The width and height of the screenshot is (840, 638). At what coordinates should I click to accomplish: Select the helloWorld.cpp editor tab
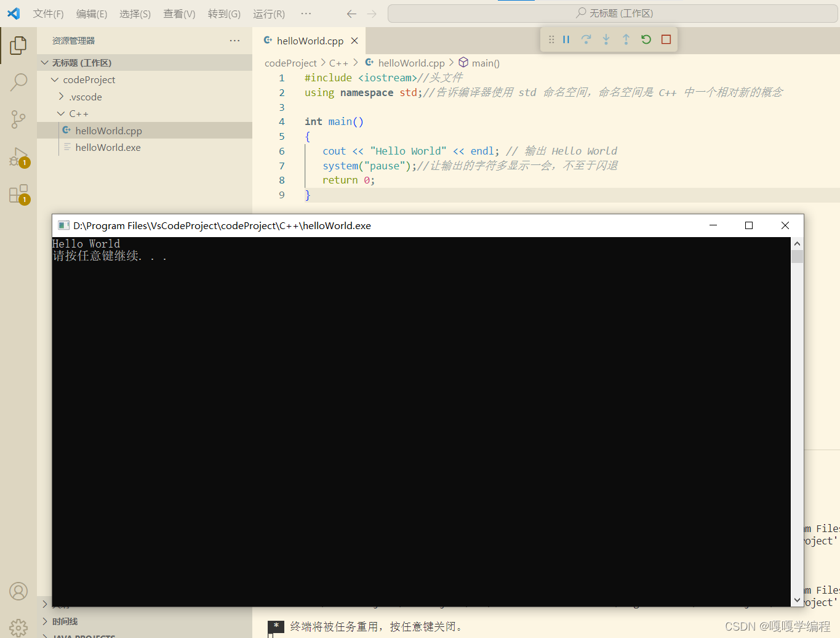click(x=310, y=41)
